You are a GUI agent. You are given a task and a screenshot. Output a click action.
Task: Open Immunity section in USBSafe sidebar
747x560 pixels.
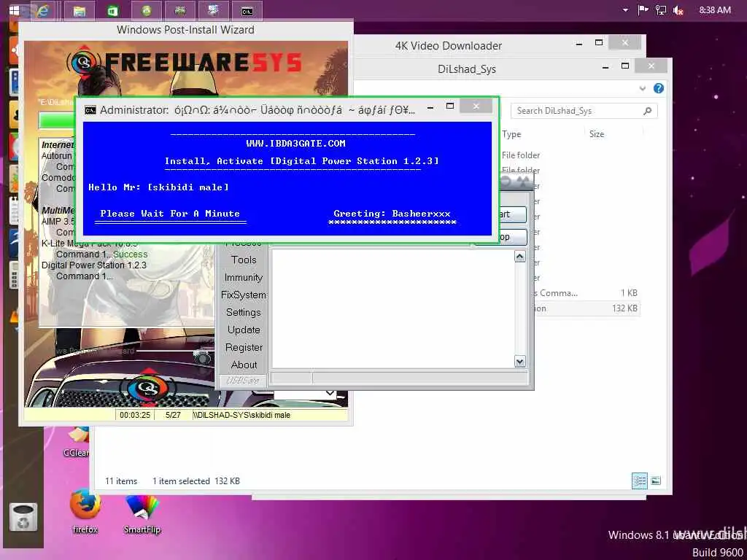(244, 278)
